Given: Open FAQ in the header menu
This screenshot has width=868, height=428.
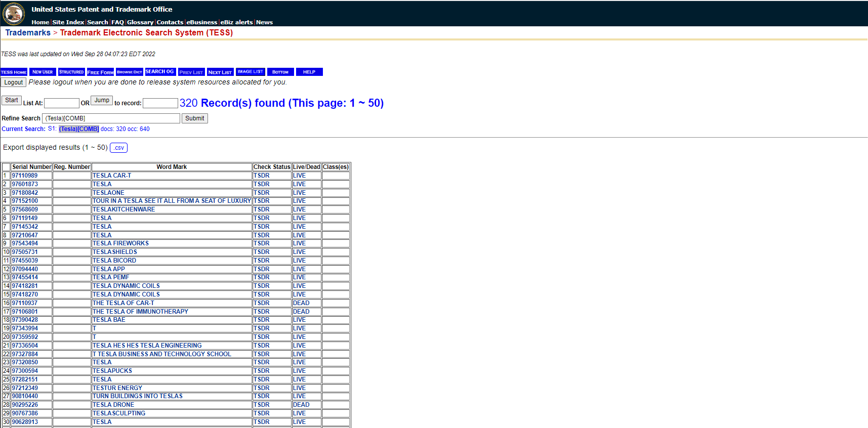Looking at the screenshot, I should [x=117, y=22].
